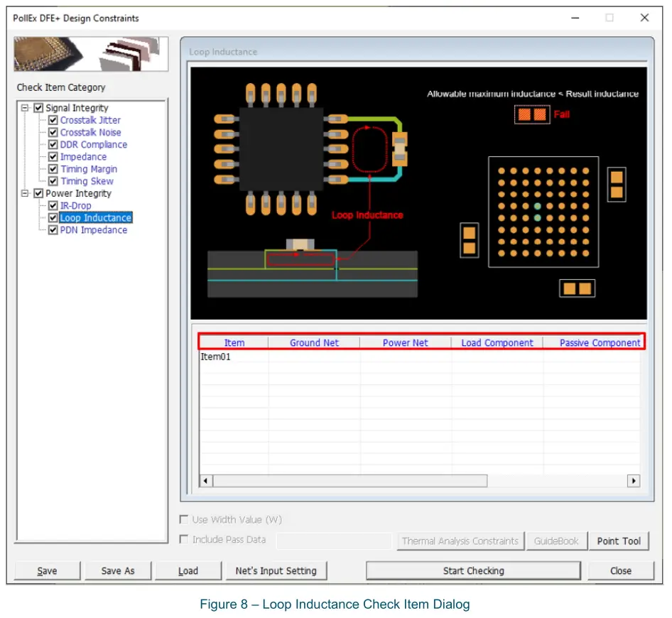Image resolution: width=672 pixels, height=618 pixels.
Task: Select the Item01 row in table
Action: [216, 357]
